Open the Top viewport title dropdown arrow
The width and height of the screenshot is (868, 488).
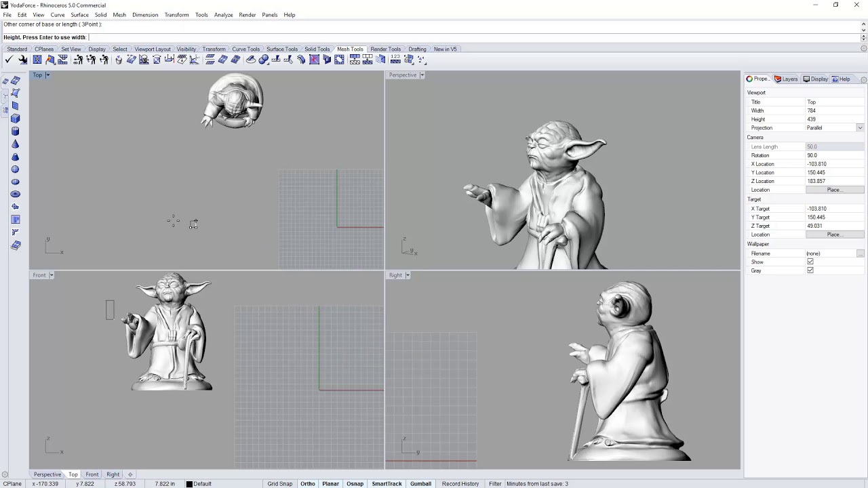click(47, 75)
